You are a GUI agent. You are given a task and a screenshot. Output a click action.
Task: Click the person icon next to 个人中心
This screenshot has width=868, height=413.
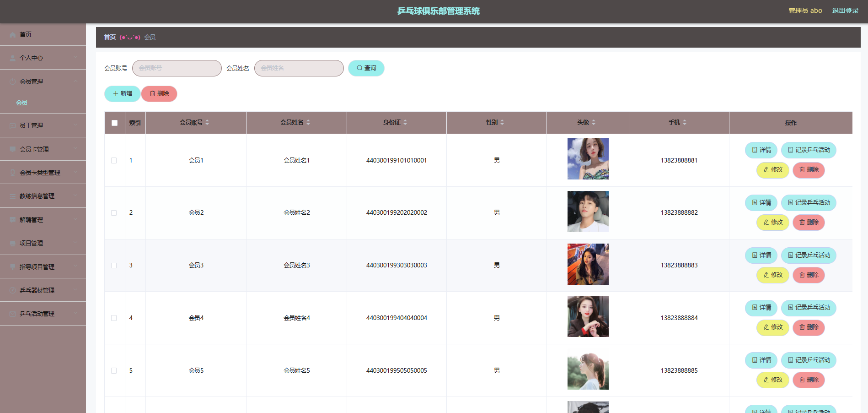13,58
